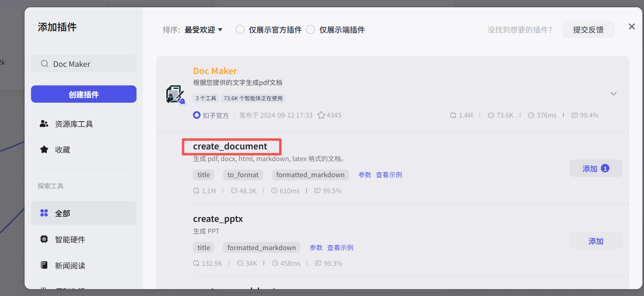This screenshot has width=644, height=296.
Task: Click the 4345 favorites star icon
Action: 321,115
